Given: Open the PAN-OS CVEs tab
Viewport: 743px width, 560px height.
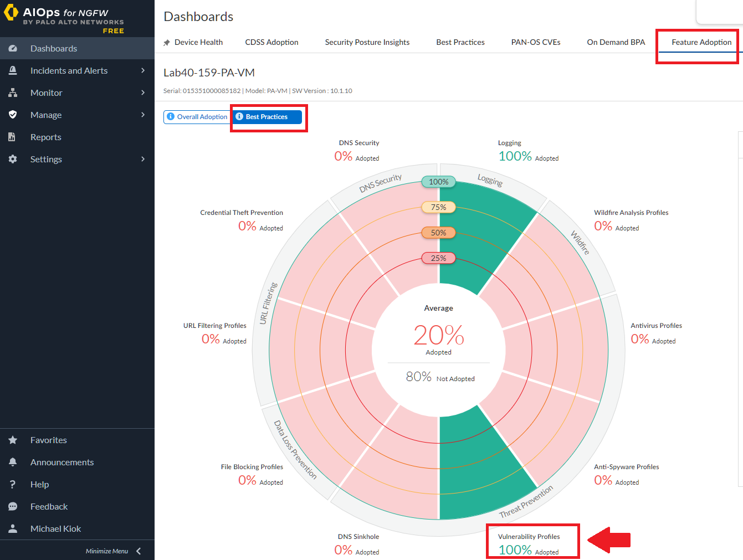Looking at the screenshot, I should pyautogui.click(x=535, y=43).
